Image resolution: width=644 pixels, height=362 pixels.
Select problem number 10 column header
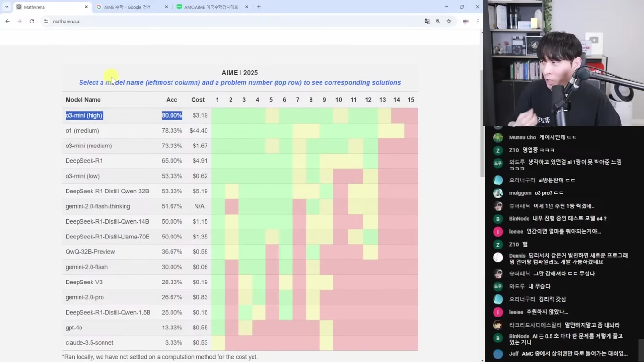click(338, 100)
